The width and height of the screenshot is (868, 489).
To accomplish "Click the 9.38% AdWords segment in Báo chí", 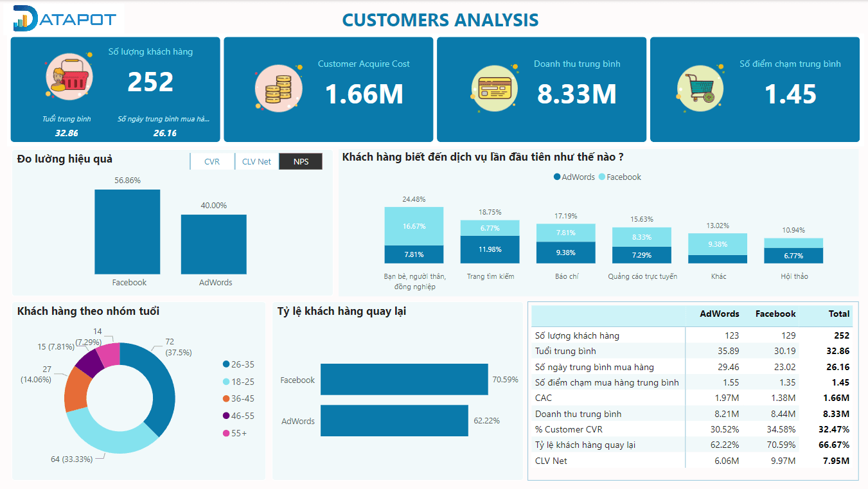I will pyautogui.click(x=566, y=253).
